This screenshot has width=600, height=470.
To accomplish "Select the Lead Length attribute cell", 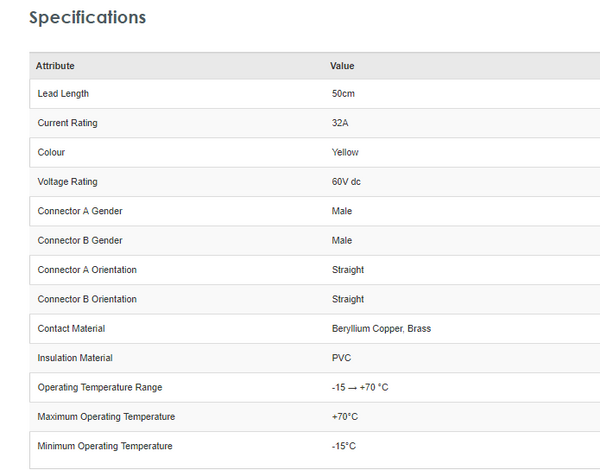I will pyautogui.click(x=63, y=94).
